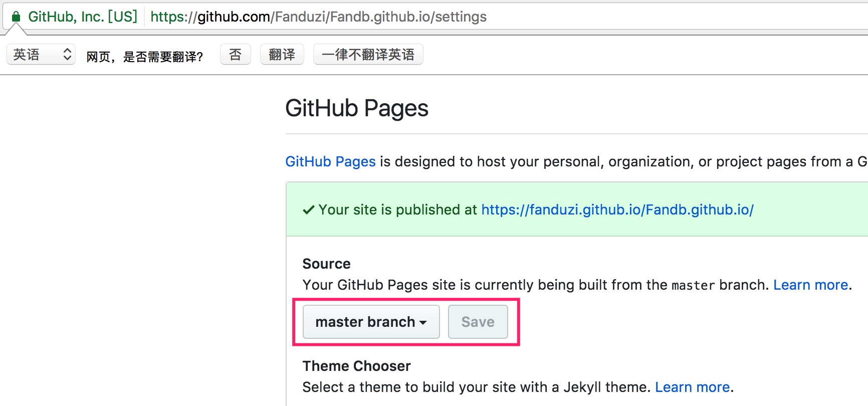Image resolution: width=868 pixels, height=406 pixels.
Task: Open the 英语 language selector dropdown
Action: [x=41, y=54]
